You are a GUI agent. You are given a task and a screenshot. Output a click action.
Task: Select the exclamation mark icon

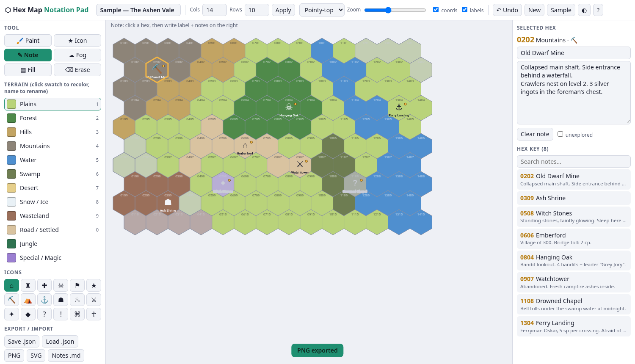pyautogui.click(x=61, y=314)
